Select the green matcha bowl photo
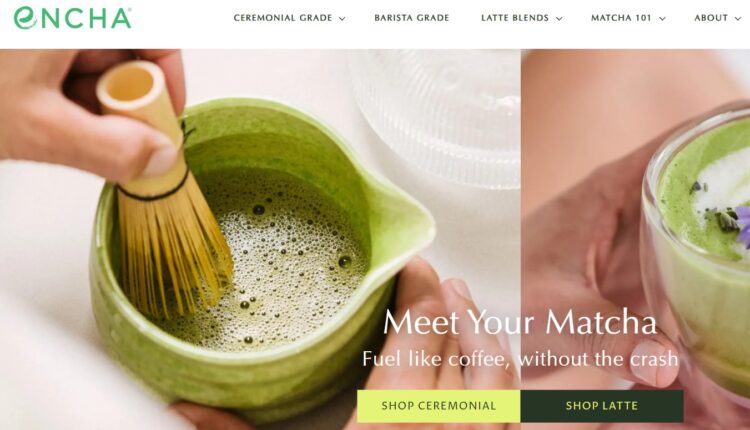Image resolution: width=750 pixels, height=430 pixels. pyautogui.click(x=260, y=239)
